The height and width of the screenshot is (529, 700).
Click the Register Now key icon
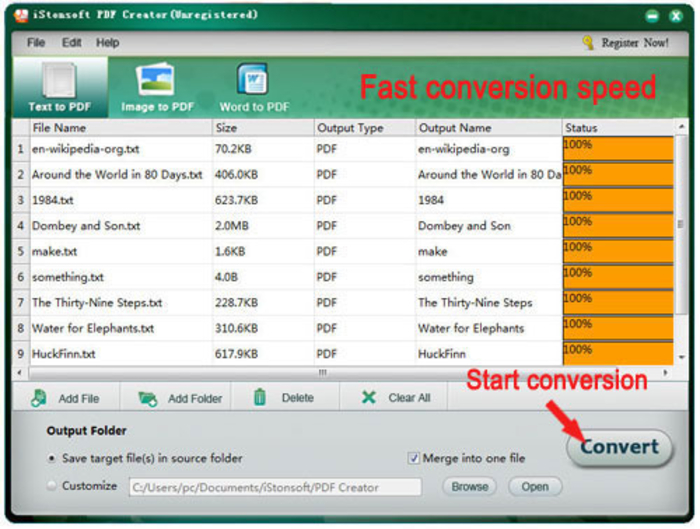pos(588,43)
